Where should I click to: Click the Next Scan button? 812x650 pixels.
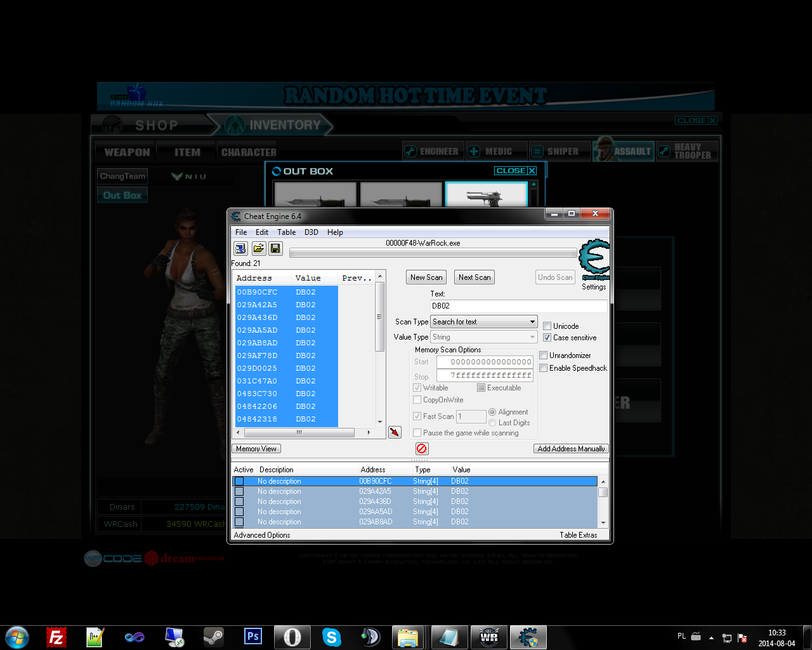tap(475, 277)
